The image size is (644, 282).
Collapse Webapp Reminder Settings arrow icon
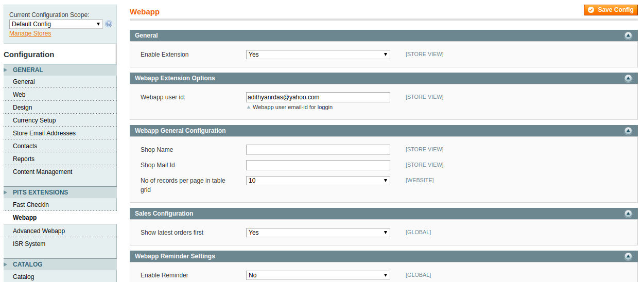[x=628, y=256]
